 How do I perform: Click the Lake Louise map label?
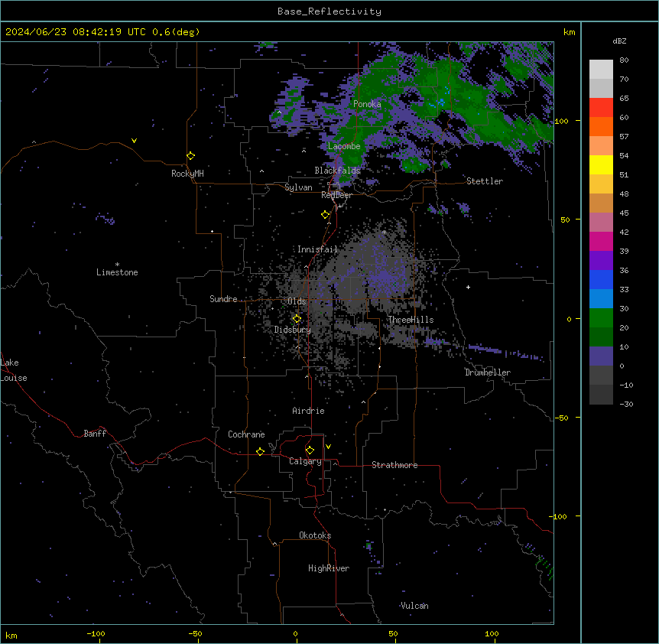[14, 370]
